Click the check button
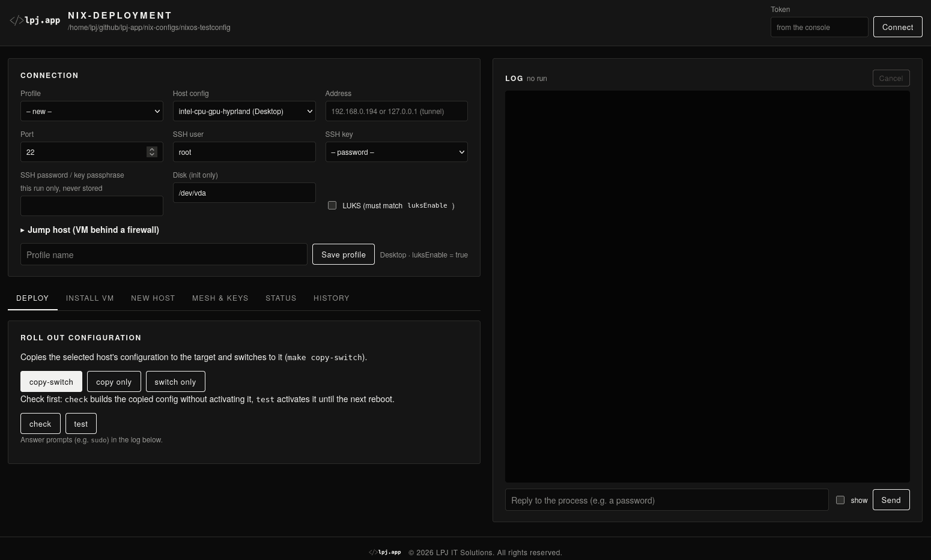 [x=40, y=424]
